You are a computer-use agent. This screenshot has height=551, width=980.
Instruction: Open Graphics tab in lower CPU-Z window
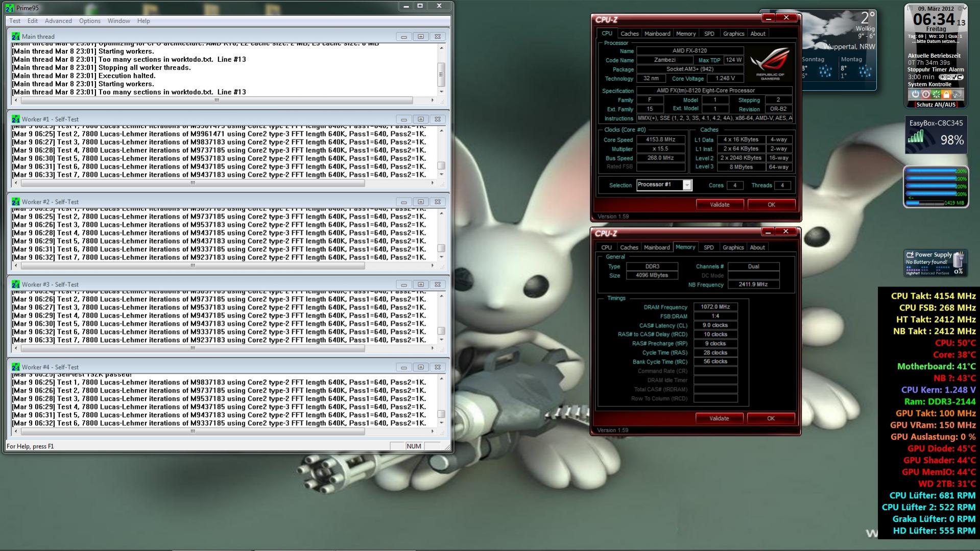(x=733, y=248)
